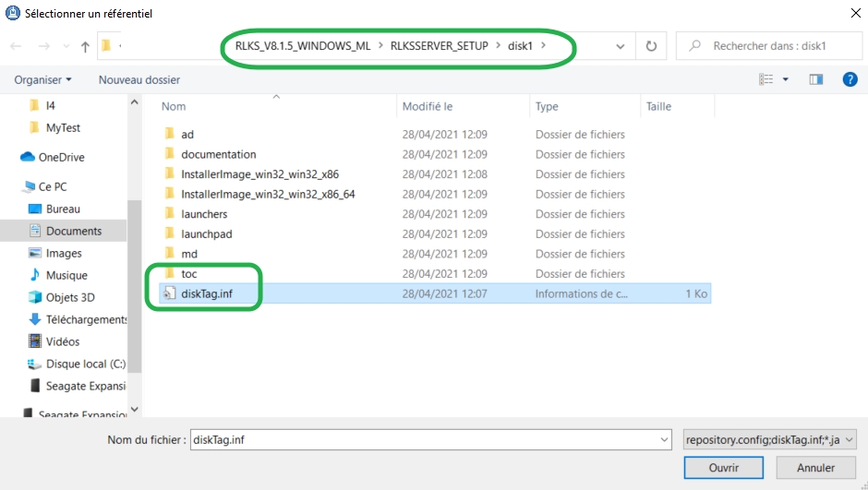Screen dimensions: 868x490
Task: Expand chevron after disk1 in address bar
Action: (543, 45)
